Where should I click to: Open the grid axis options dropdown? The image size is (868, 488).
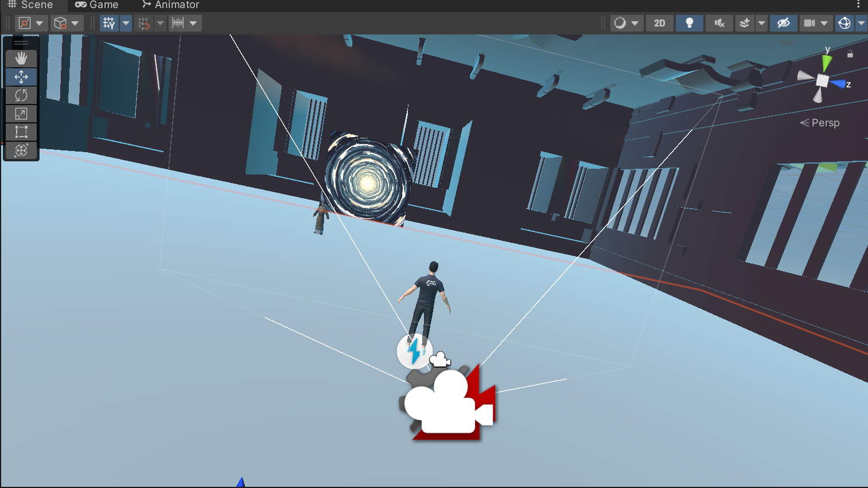pyautogui.click(x=126, y=23)
